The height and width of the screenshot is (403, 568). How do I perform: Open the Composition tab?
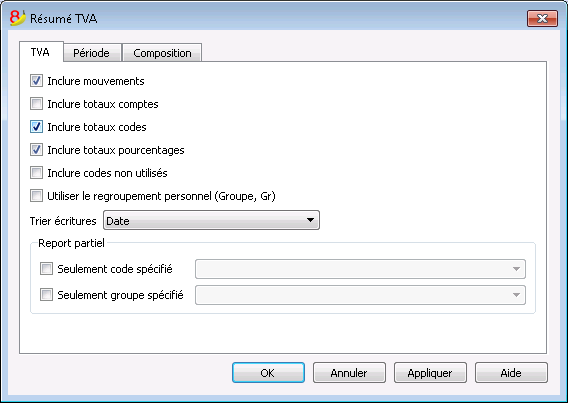click(162, 53)
